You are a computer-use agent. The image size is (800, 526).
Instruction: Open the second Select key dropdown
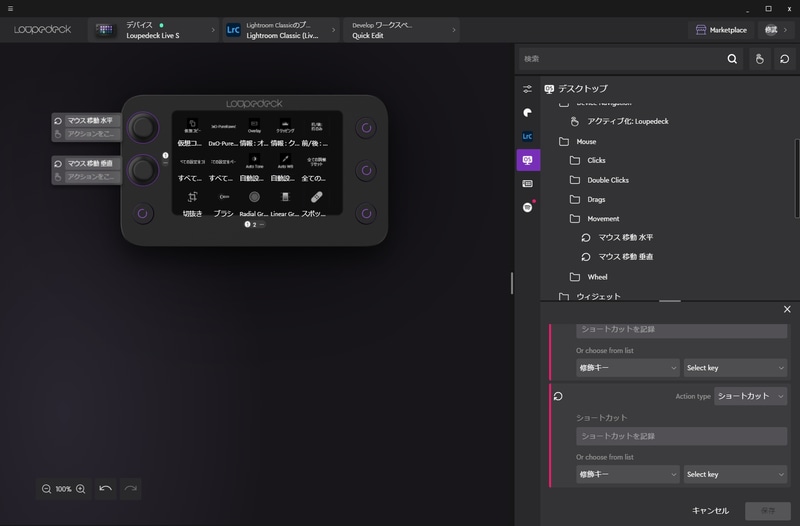click(735, 474)
